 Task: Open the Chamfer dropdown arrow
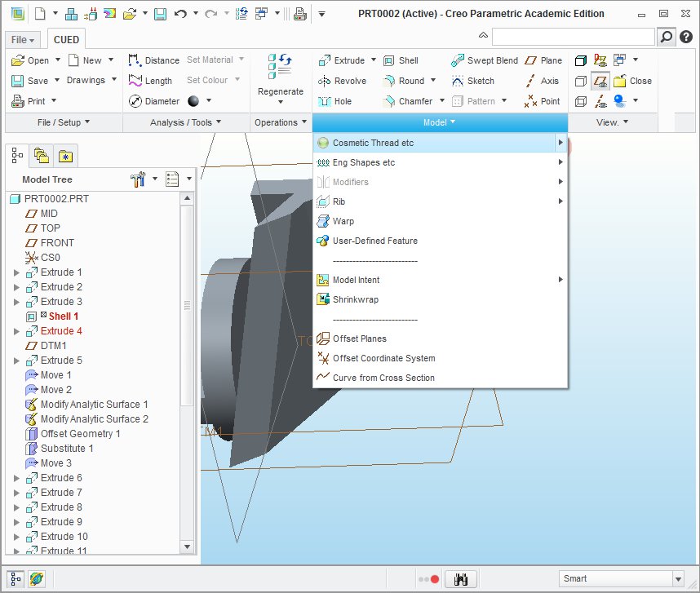(442, 101)
